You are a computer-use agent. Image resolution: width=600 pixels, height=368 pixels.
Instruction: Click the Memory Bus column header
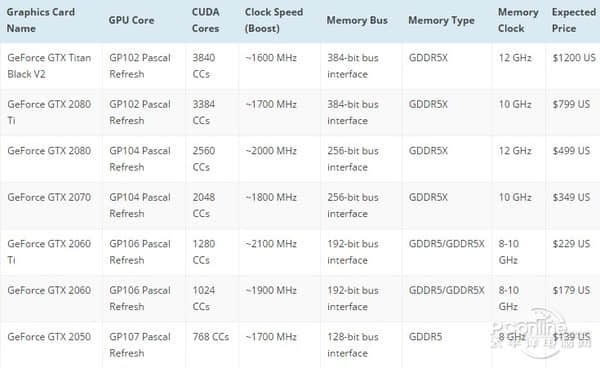[x=357, y=20]
